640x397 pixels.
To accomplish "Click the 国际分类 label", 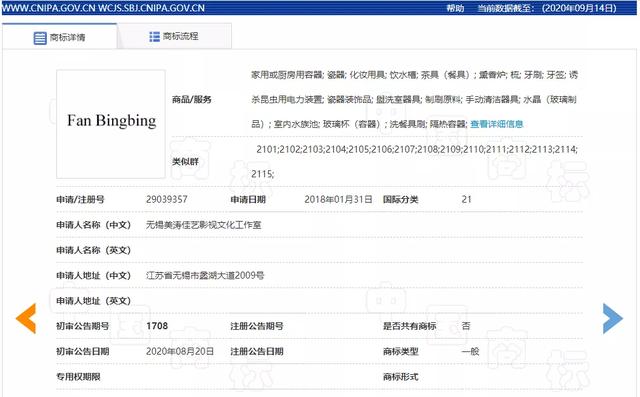I will [x=400, y=200].
